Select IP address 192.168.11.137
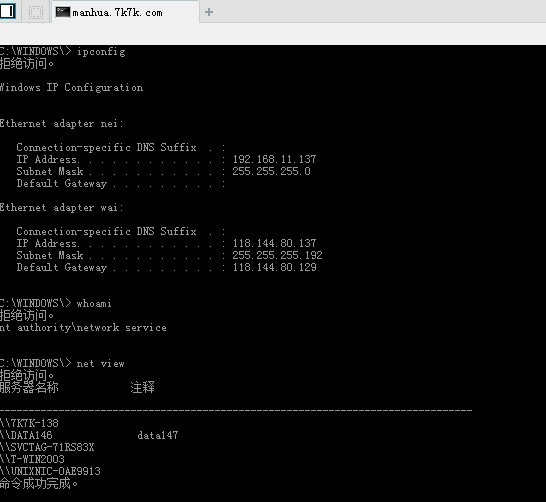546x502 pixels. [274, 159]
